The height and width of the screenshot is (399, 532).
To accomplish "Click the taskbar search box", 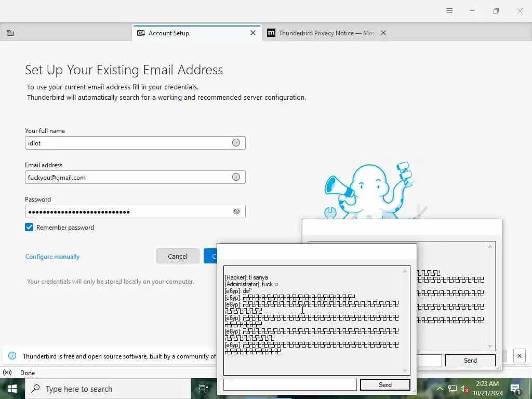I will point(108,389).
